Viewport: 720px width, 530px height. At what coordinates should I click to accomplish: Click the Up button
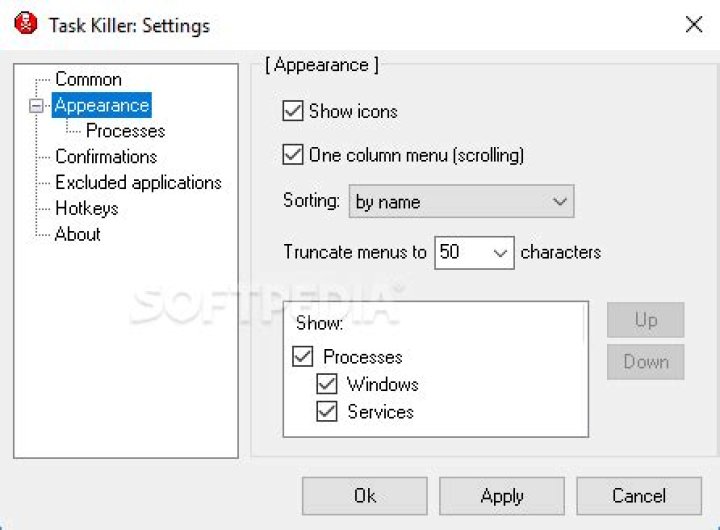point(646,320)
